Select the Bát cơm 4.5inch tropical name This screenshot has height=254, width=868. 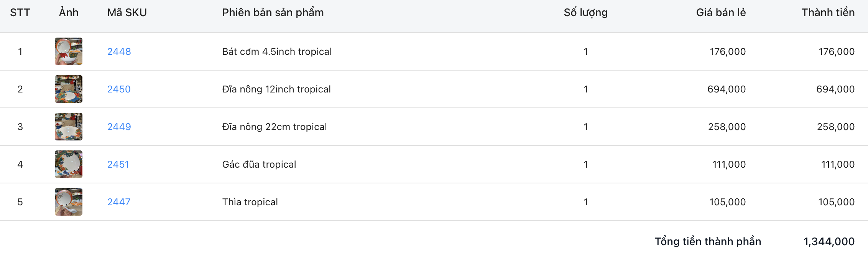click(277, 51)
